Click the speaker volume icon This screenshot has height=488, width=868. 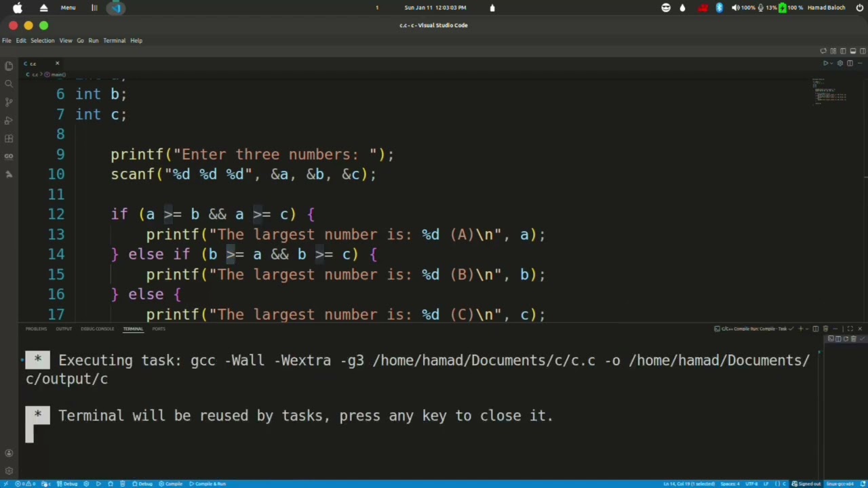pos(735,7)
